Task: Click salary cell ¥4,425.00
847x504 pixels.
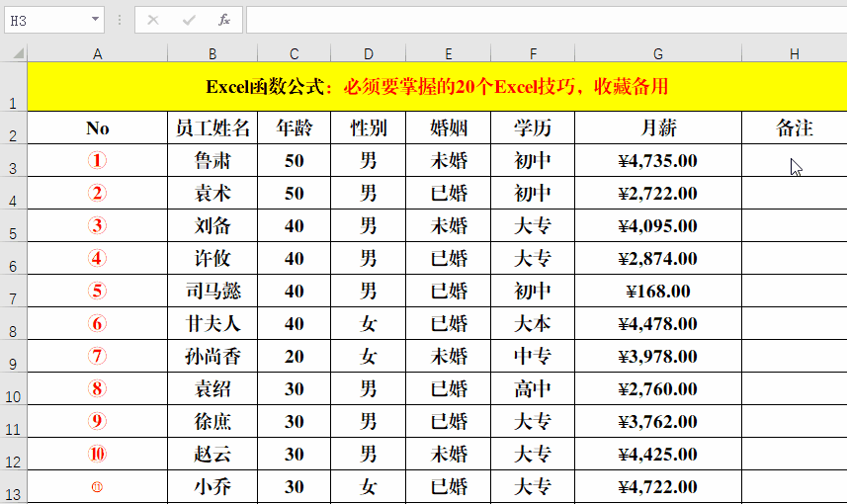Action: (658, 455)
